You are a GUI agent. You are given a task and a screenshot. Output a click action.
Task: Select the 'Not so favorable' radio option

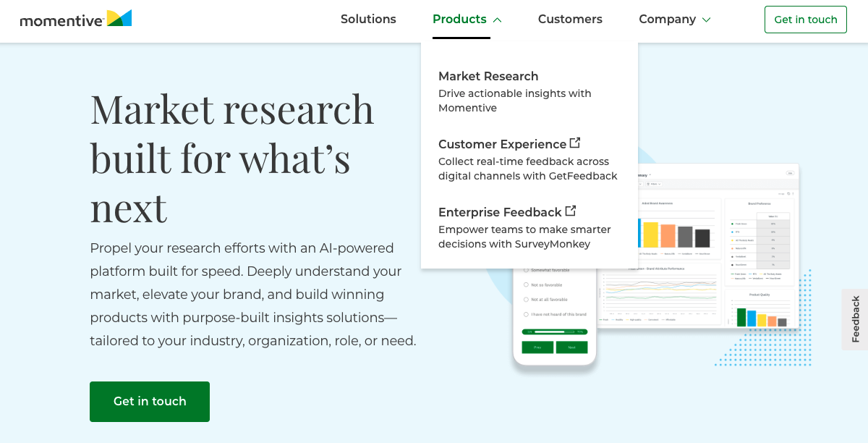pos(526,285)
